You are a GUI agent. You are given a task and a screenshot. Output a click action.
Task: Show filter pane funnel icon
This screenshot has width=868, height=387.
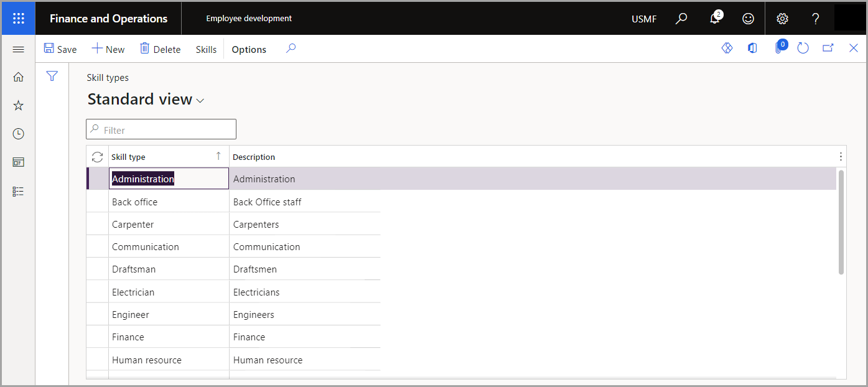(x=52, y=76)
